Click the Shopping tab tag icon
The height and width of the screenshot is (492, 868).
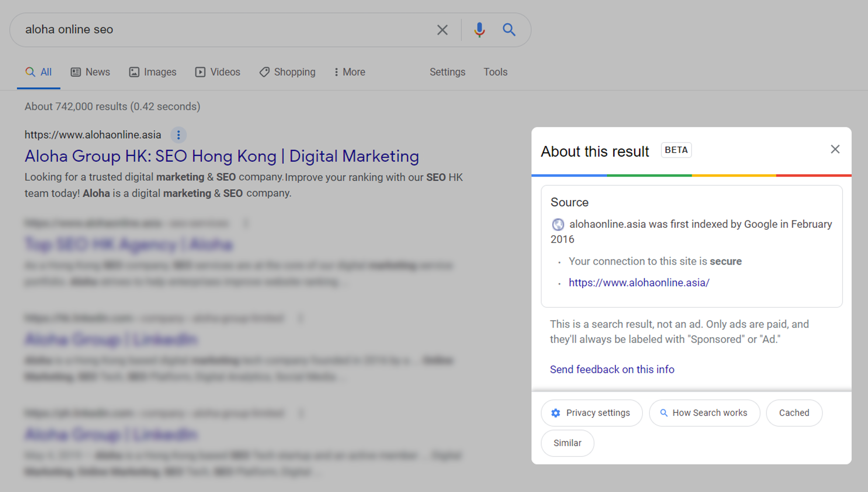[264, 72]
